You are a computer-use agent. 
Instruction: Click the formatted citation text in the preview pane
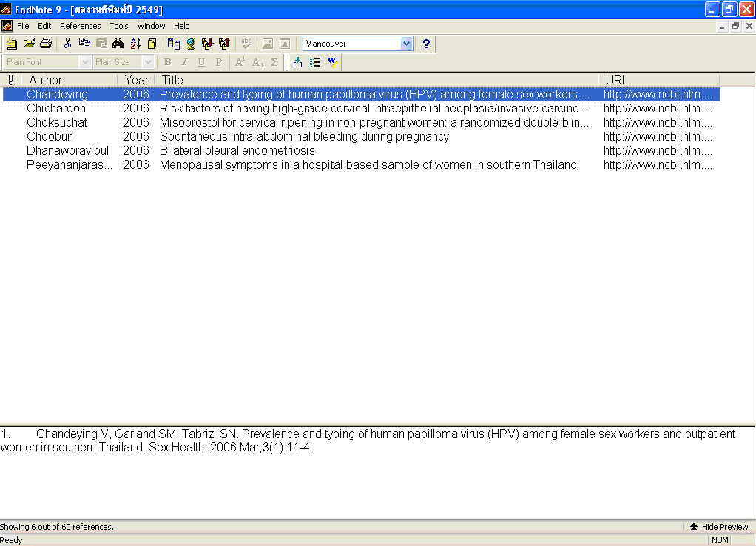pos(368,440)
